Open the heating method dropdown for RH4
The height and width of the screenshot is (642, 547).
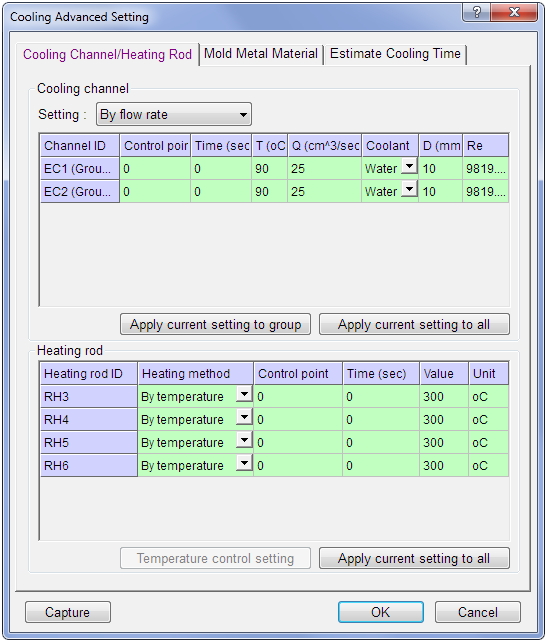[x=244, y=417]
